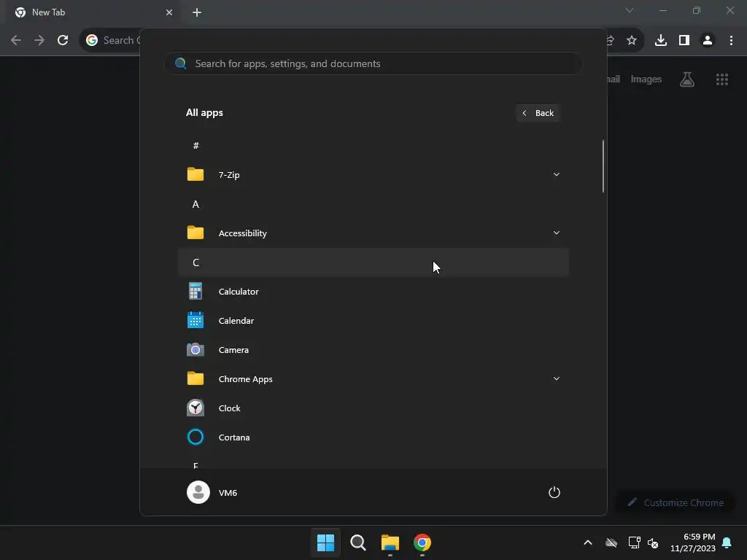
Task: Select the letter C section header
Action: pos(373,262)
